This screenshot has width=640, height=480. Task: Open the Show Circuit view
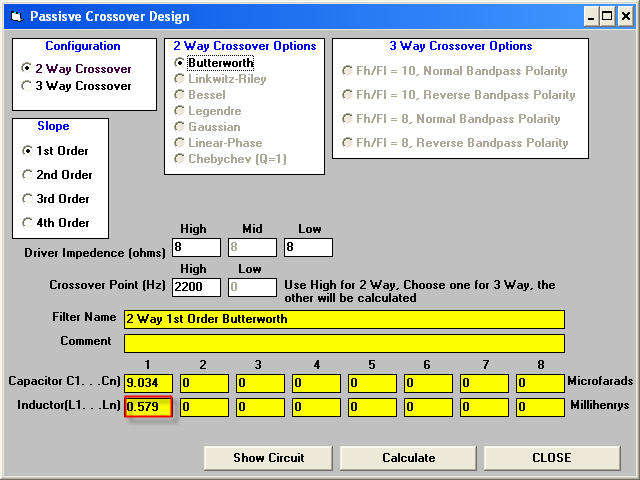point(268,458)
